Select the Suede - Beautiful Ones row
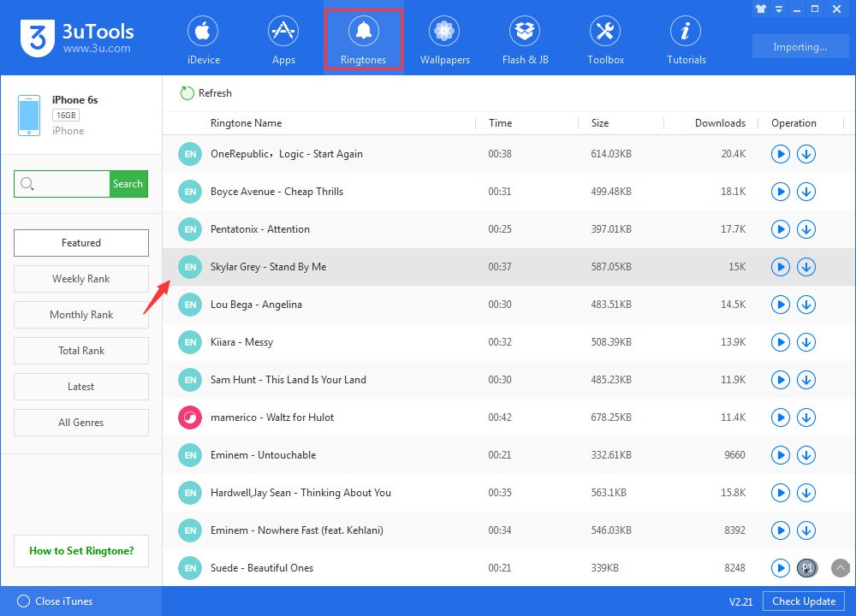856x616 pixels. [508, 568]
